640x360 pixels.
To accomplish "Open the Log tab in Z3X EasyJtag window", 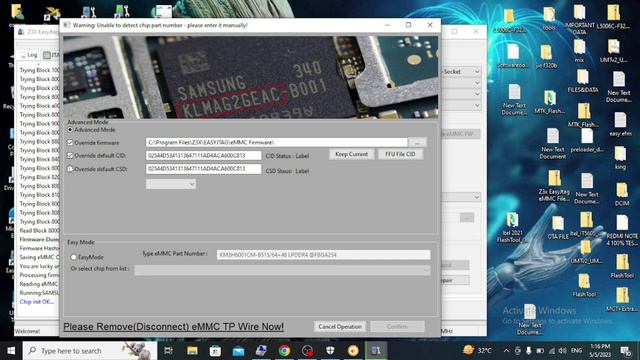I will [29, 55].
